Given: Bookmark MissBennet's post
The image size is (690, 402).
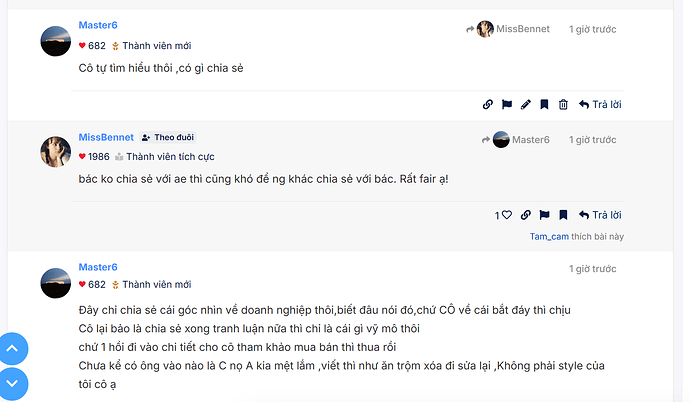Looking at the screenshot, I should point(563,215).
